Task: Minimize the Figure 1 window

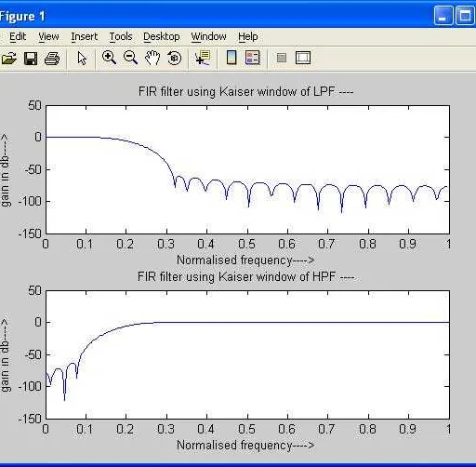Action: point(443,16)
